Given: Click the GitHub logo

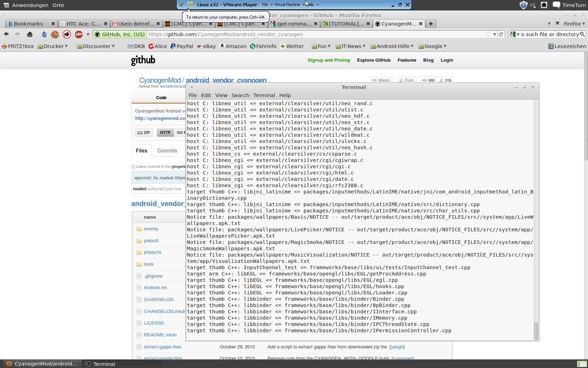Looking at the screenshot, I should pyautogui.click(x=143, y=60).
